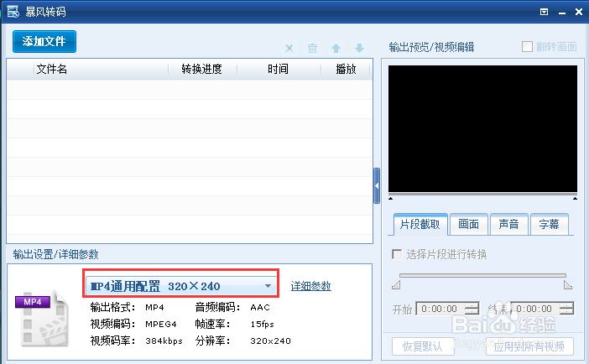Click the 添加文件 button
The height and width of the screenshot is (364, 589).
pyautogui.click(x=44, y=41)
